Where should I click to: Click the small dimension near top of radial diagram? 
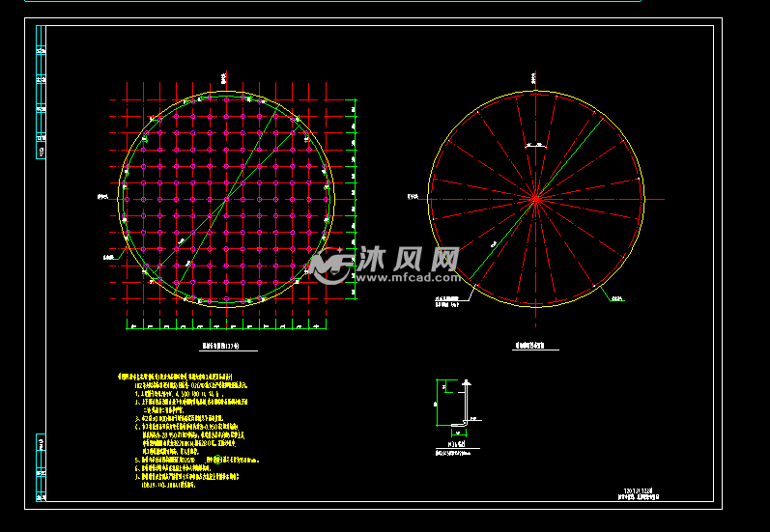pos(534,145)
